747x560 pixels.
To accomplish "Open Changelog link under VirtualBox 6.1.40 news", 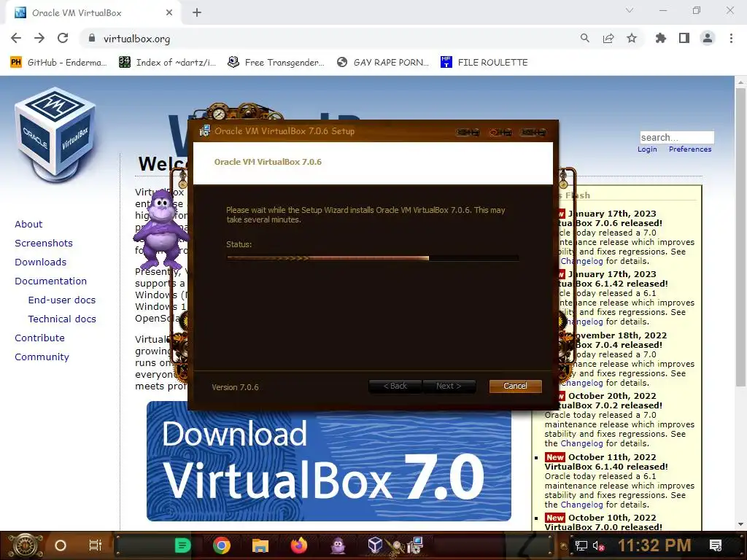I will 581,505.
